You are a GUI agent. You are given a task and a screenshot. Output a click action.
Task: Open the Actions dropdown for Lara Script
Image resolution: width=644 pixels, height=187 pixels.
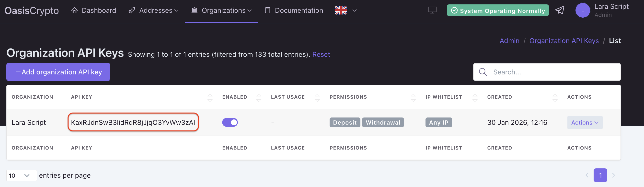coord(585,122)
